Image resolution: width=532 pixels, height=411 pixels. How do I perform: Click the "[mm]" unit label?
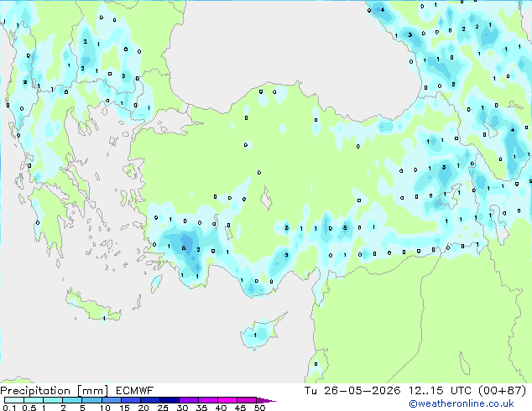click(x=92, y=391)
